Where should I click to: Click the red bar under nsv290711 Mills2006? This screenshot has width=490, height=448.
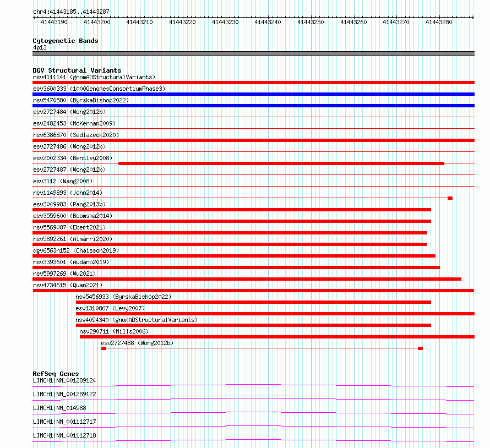277,337
